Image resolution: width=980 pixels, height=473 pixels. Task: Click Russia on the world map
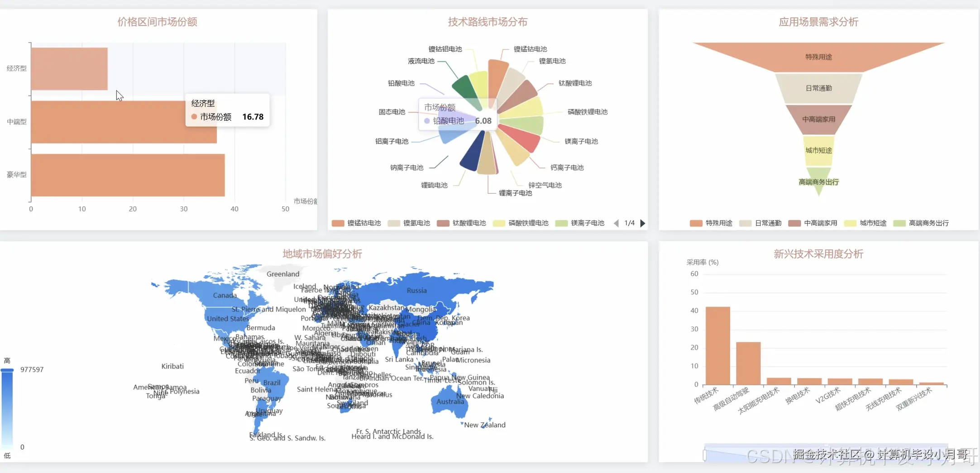(x=416, y=291)
